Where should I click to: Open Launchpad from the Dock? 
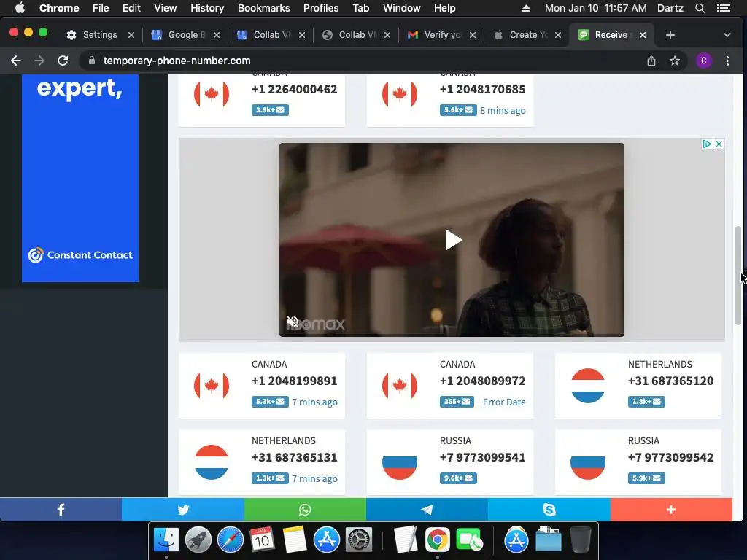[x=198, y=540]
